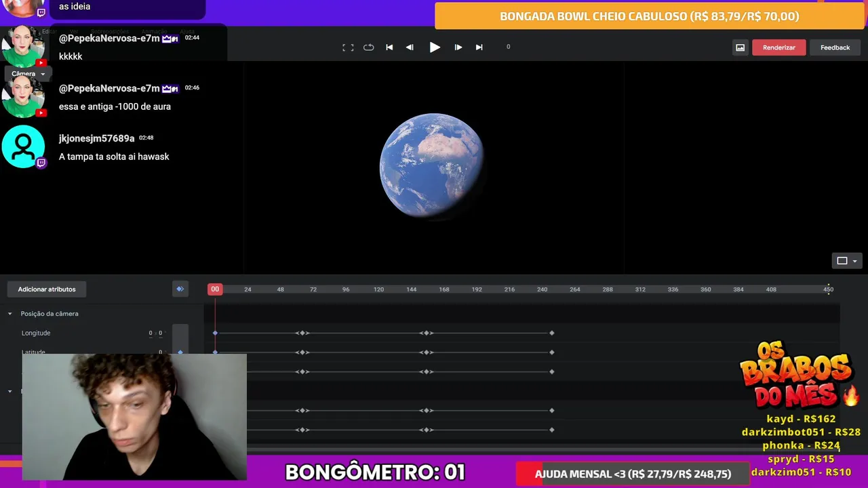The height and width of the screenshot is (488, 868).
Task: Click the streamer webcam overlay
Action: tap(134, 417)
